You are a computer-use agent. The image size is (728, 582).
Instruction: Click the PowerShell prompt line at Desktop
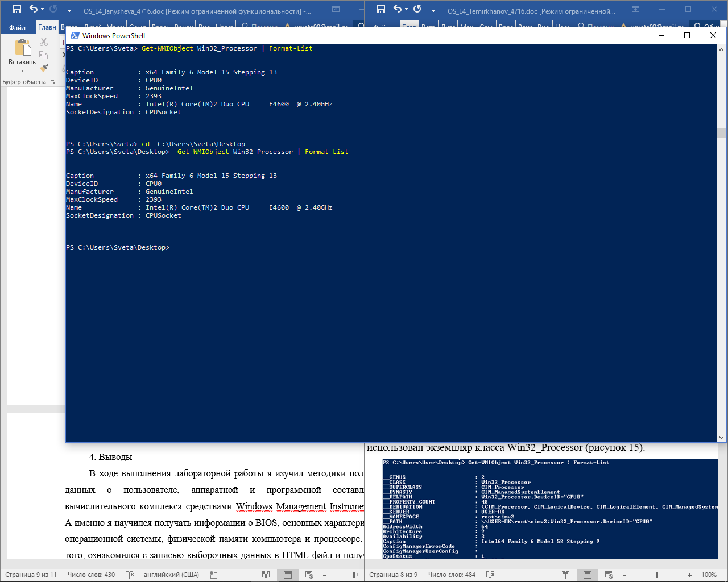pyautogui.click(x=118, y=247)
